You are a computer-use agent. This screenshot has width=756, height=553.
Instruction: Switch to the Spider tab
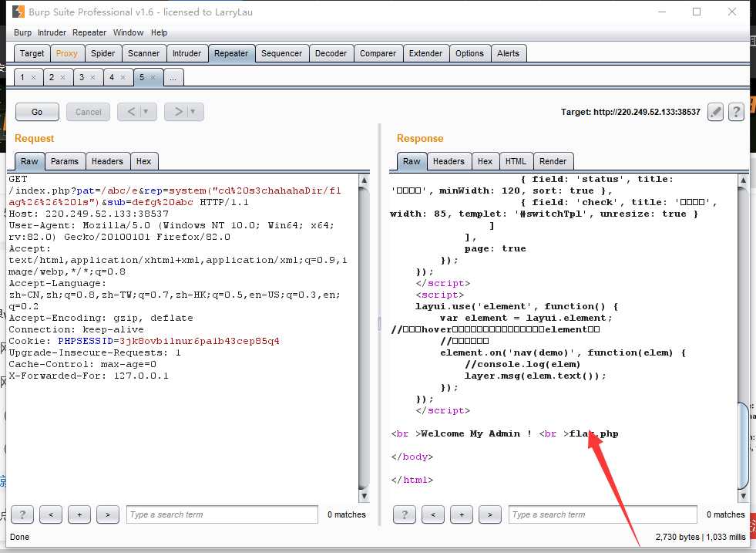102,53
